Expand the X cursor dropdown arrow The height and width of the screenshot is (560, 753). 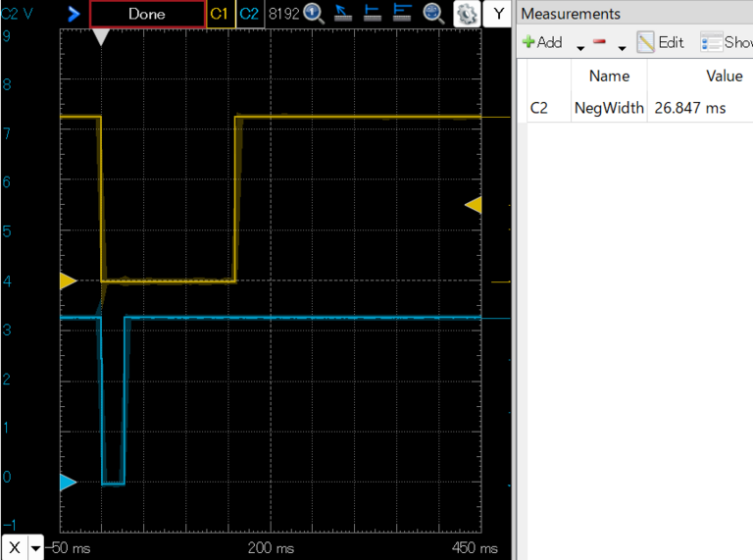[36, 548]
